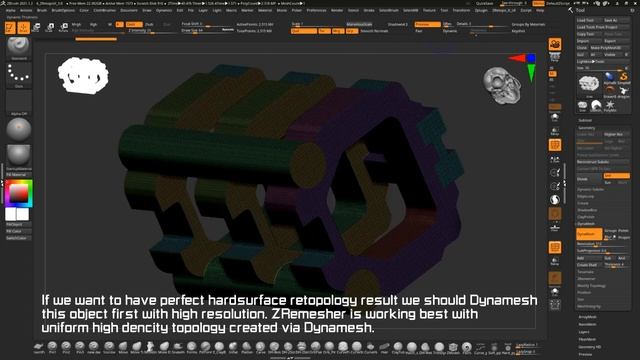This screenshot has height=360, width=640.
Task: Expand the Modify Topology subsection
Action: click(x=591, y=286)
